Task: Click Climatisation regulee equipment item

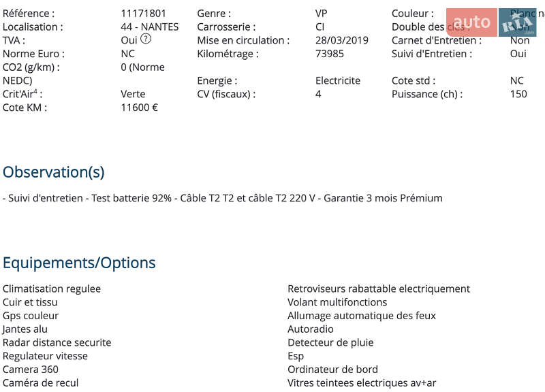Action: coord(52,289)
